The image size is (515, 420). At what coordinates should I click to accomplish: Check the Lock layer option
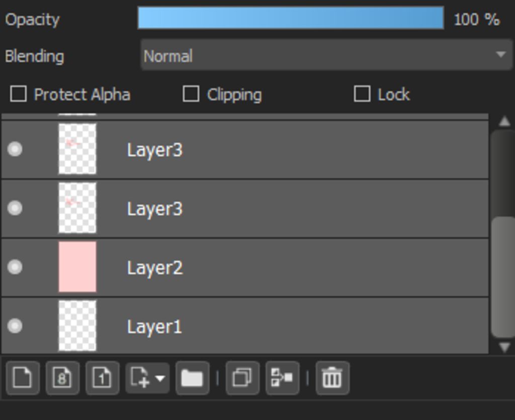tap(362, 94)
